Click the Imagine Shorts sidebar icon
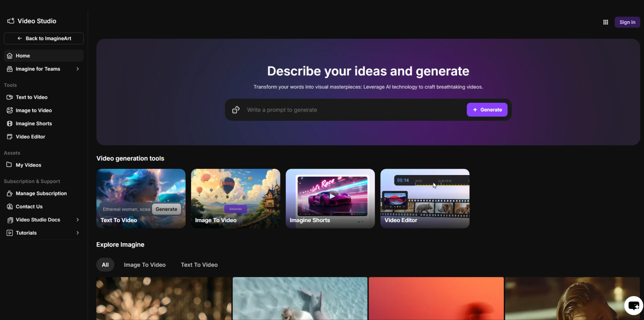Image resolution: width=644 pixels, height=320 pixels. point(10,123)
